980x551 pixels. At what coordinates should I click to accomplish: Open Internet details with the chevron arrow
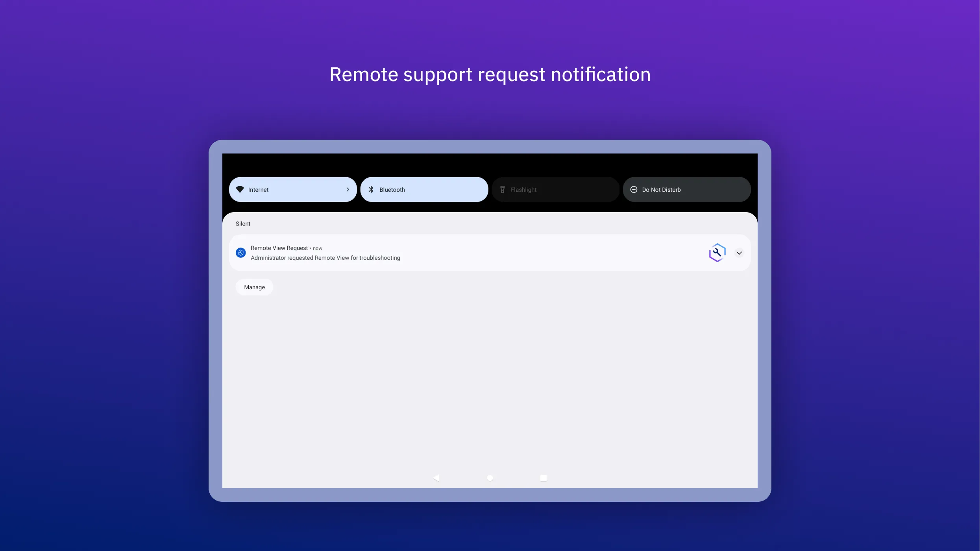click(348, 189)
